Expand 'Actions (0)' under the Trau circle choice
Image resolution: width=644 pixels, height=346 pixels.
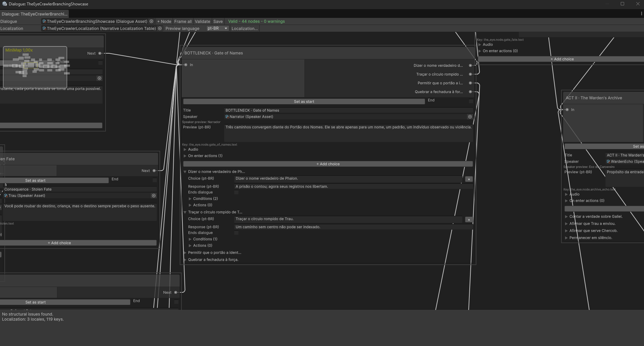pos(190,246)
